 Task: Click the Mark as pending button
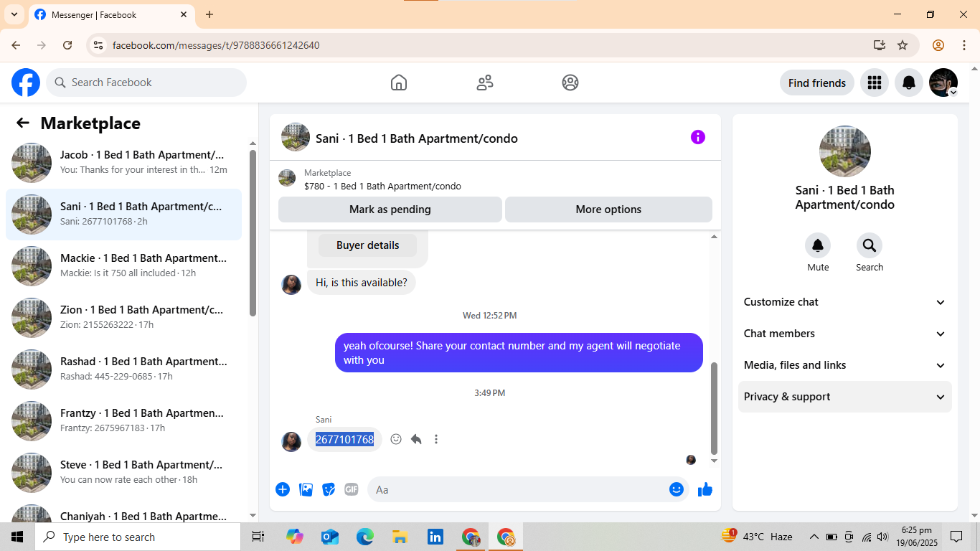click(x=390, y=209)
